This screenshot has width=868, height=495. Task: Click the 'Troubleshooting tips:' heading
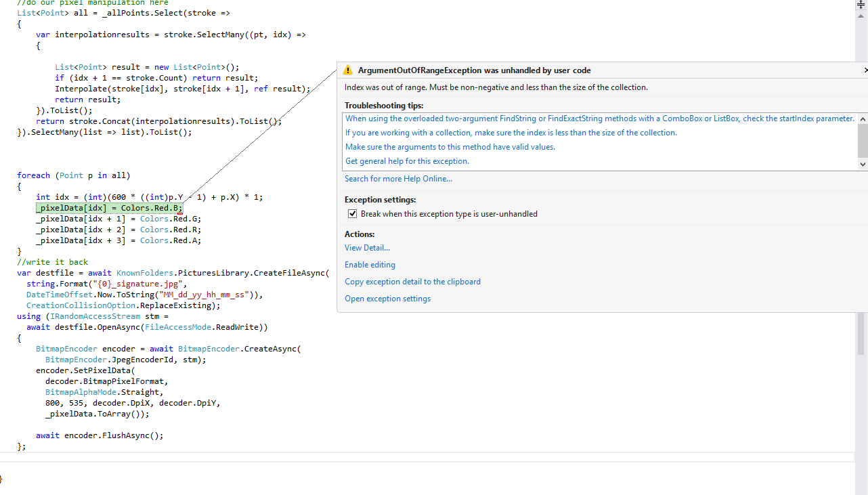[x=384, y=106]
